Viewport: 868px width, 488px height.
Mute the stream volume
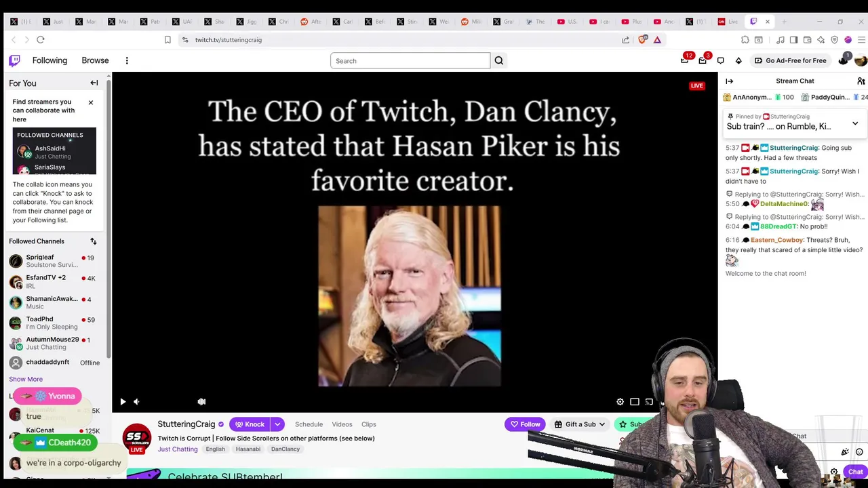pos(136,402)
